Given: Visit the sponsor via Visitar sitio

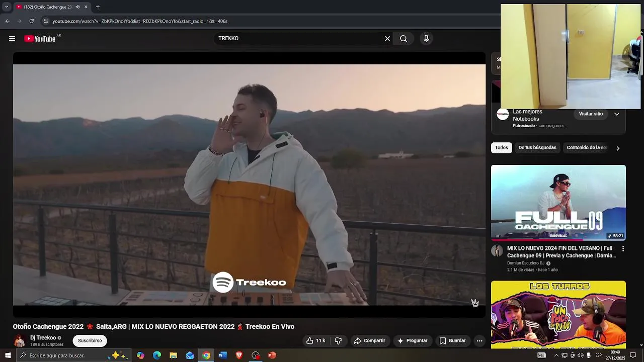Looking at the screenshot, I should (x=591, y=114).
